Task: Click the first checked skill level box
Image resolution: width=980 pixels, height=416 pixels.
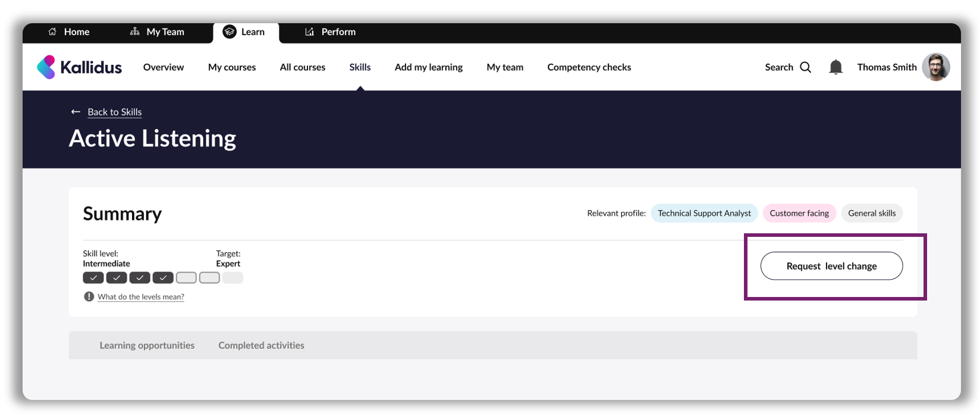Action: click(93, 278)
